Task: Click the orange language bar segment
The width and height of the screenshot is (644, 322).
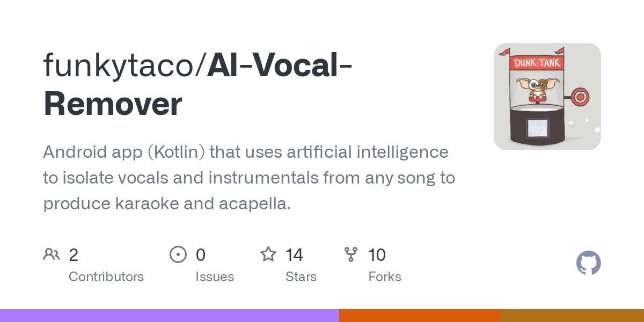Action: 420,316
